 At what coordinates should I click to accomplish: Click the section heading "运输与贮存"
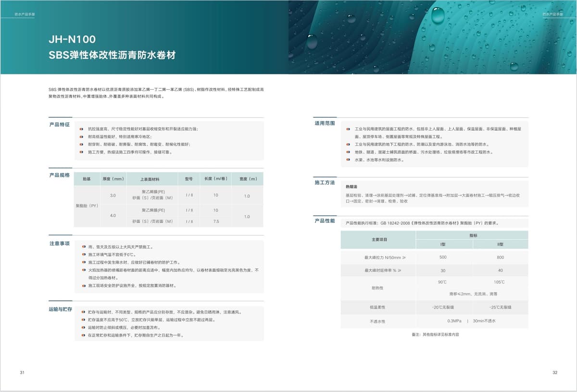pos(60,309)
